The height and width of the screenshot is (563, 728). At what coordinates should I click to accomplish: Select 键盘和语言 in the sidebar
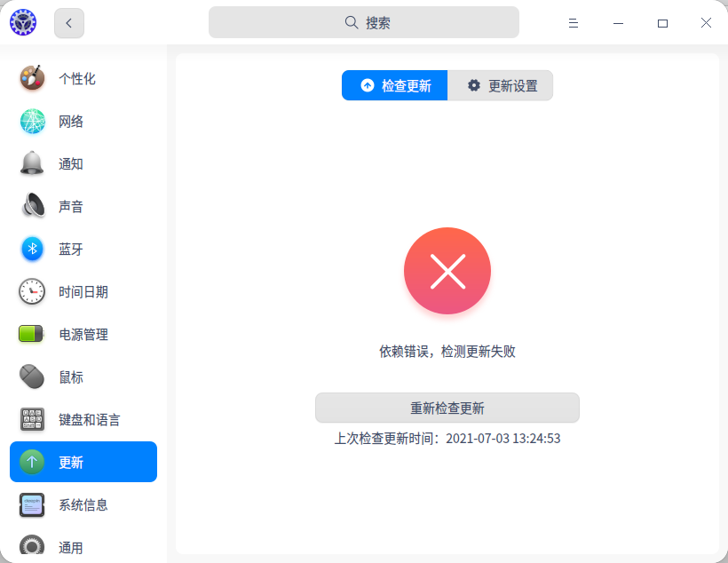pyautogui.click(x=83, y=419)
